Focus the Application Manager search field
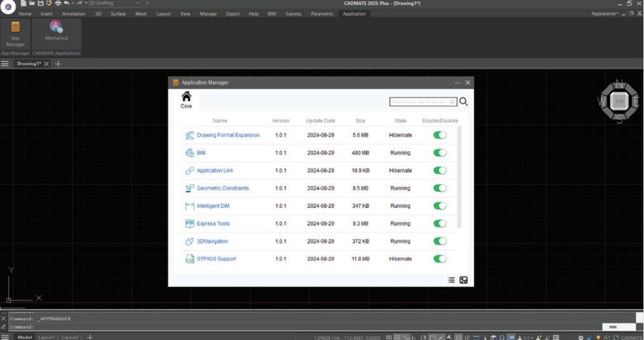Screen dimensions: 644x340 [x=423, y=101]
